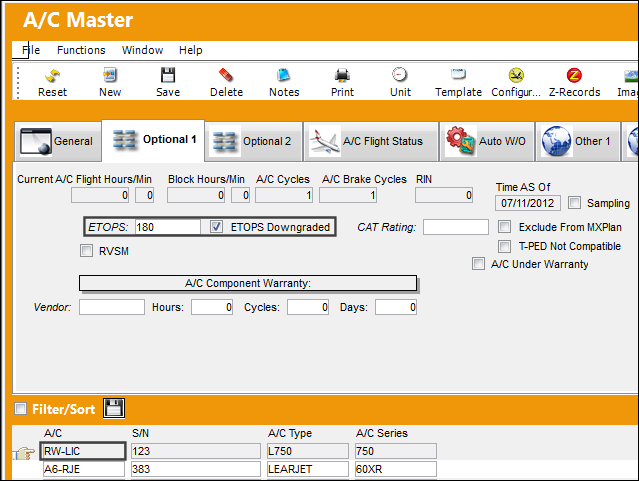Select aircraft RW-LIC in the list

[x=83, y=451]
